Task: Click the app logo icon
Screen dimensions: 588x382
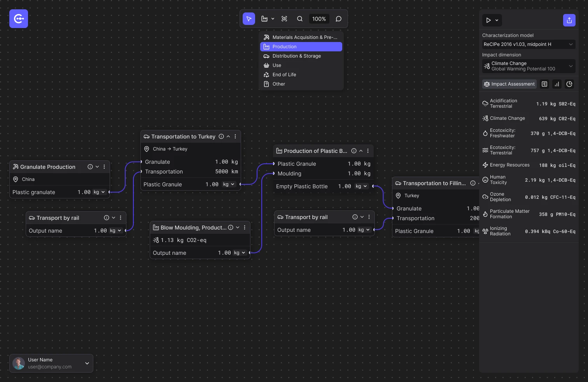Action: [19, 19]
